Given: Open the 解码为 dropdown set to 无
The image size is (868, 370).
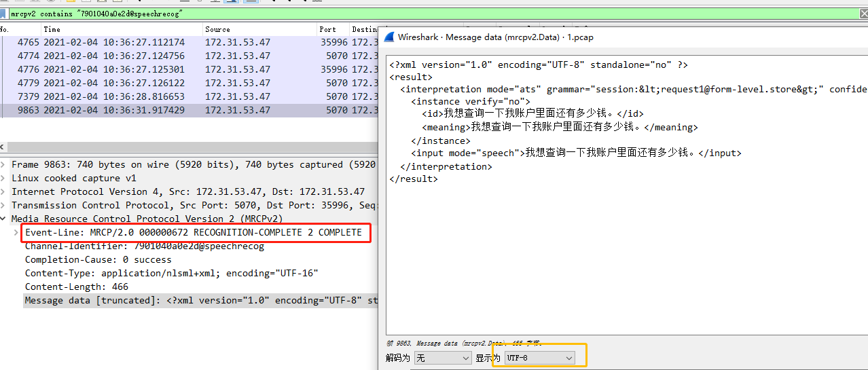Looking at the screenshot, I should coord(442,358).
